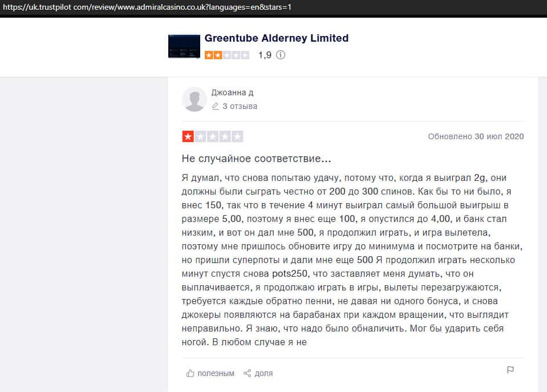The width and height of the screenshot is (547, 392).
Task: Click the date Обновлено 30 июл 2020
Action: coord(476,136)
